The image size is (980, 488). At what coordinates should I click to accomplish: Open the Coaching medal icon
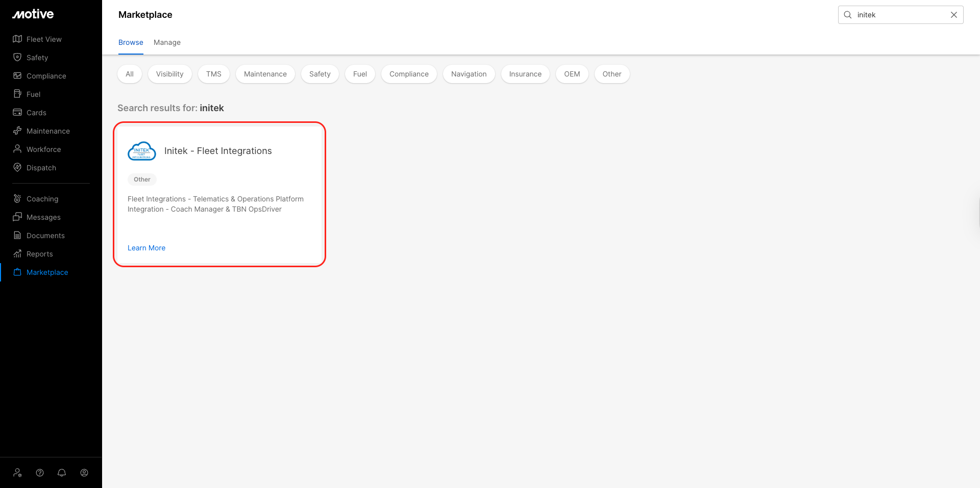[17, 199]
